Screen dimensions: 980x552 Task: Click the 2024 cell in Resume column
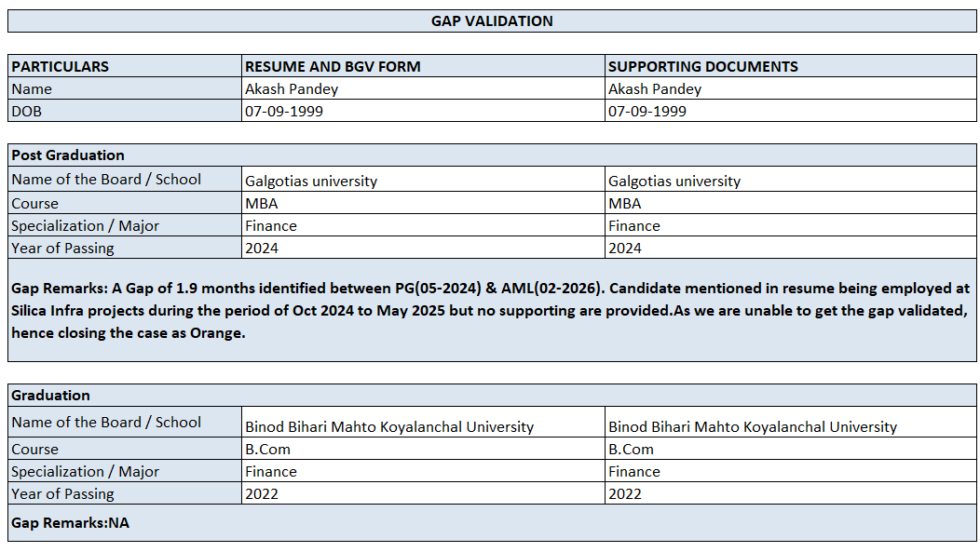coord(262,249)
